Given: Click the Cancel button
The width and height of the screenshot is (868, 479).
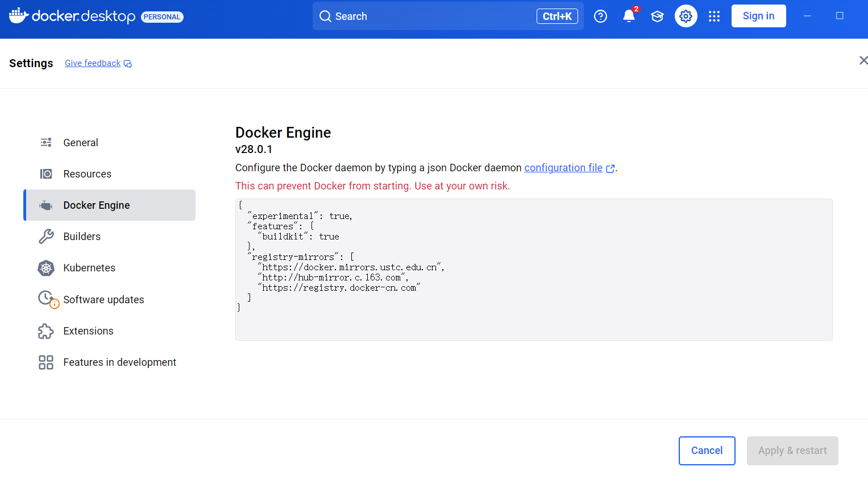Looking at the screenshot, I should tap(707, 451).
